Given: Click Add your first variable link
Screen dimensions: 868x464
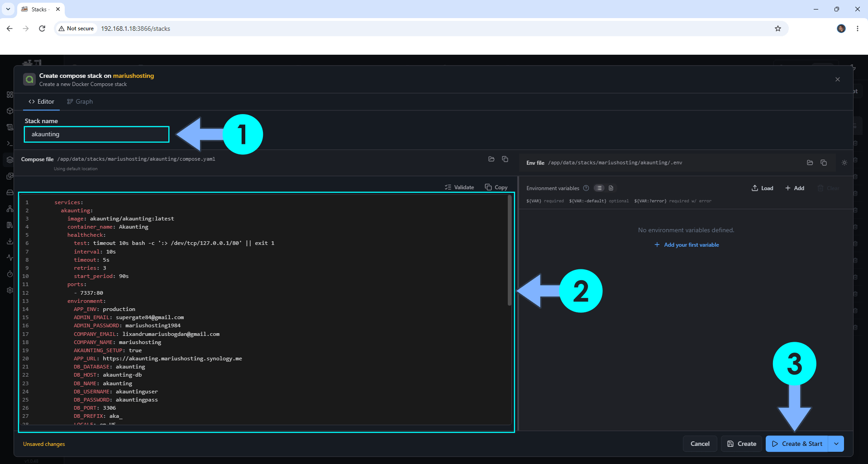Looking at the screenshot, I should pos(687,245).
